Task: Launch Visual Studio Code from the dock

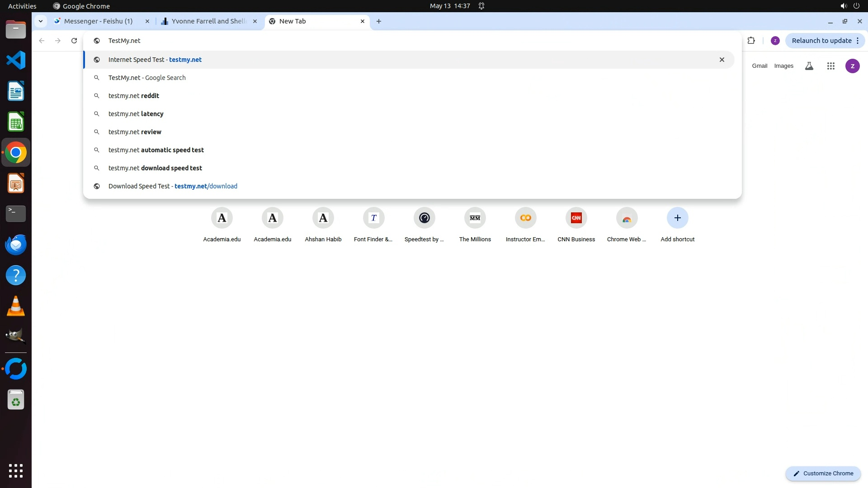Action: pyautogui.click(x=16, y=61)
